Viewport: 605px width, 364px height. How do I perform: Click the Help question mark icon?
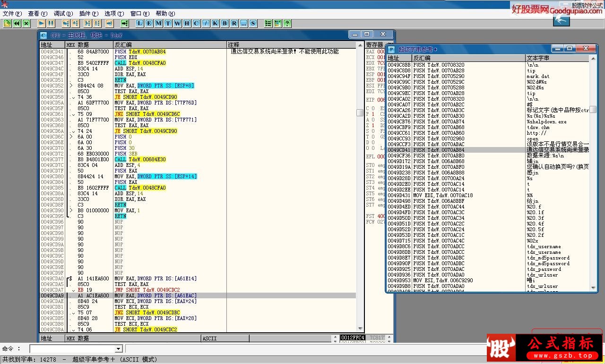click(x=287, y=23)
